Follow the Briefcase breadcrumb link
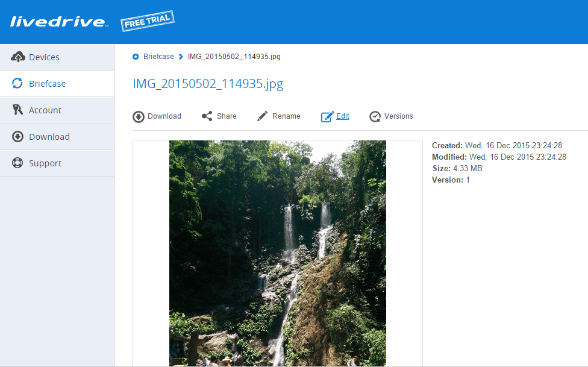This screenshot has height=367, width=588. 158,56
